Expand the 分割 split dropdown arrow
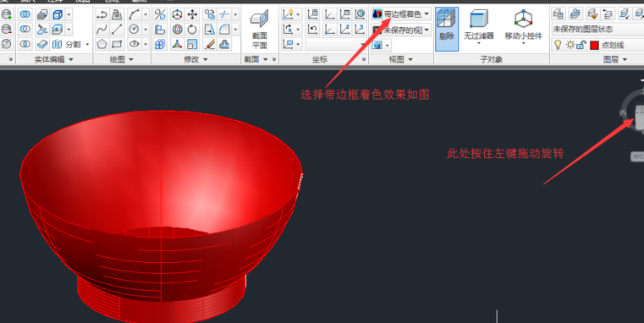Screen dimensions: 644x323 [x=87, y=44]
